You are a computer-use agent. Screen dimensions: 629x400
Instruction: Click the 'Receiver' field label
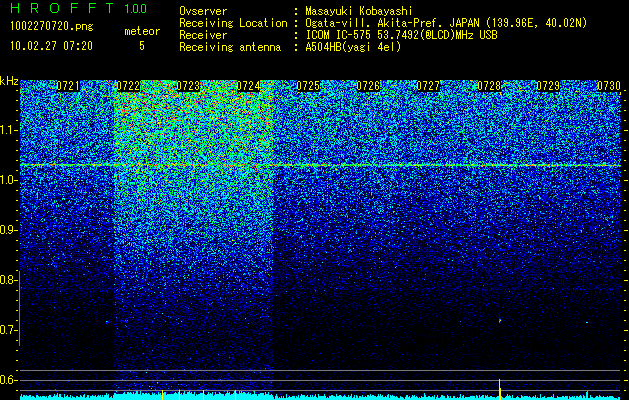203,35
